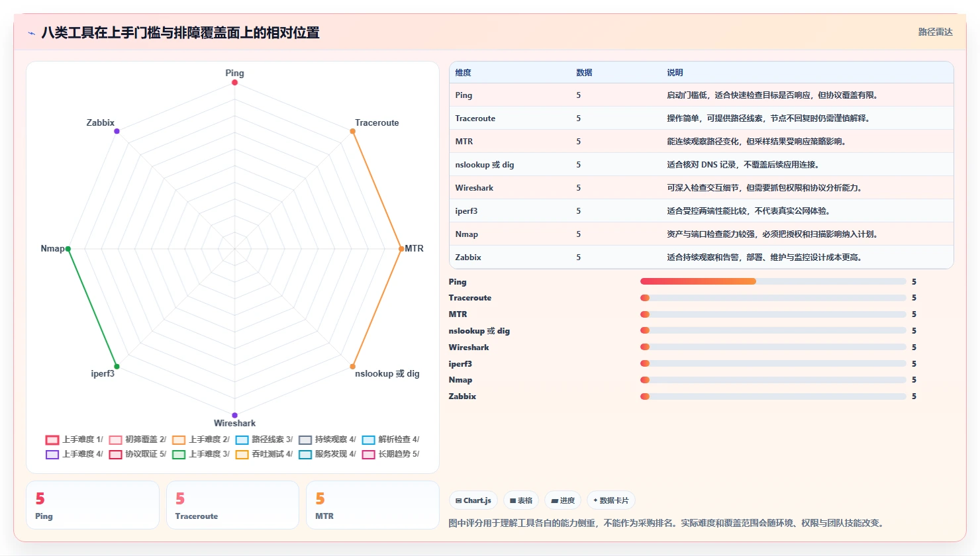Image resolution: width=980 pixels, height=556 pixels.
Task: Click the 进度 chip
Action: coord(563,500)
